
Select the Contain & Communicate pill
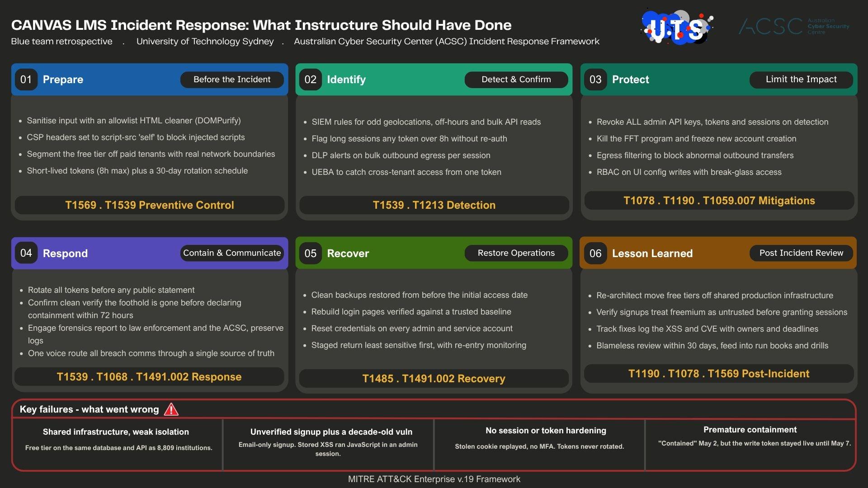[232, 253]
